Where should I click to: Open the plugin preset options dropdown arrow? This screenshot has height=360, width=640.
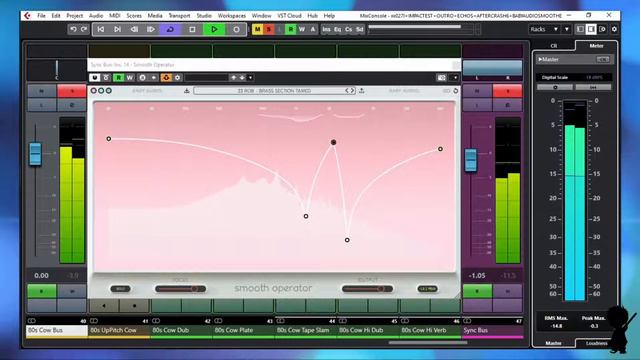[250, 78]
